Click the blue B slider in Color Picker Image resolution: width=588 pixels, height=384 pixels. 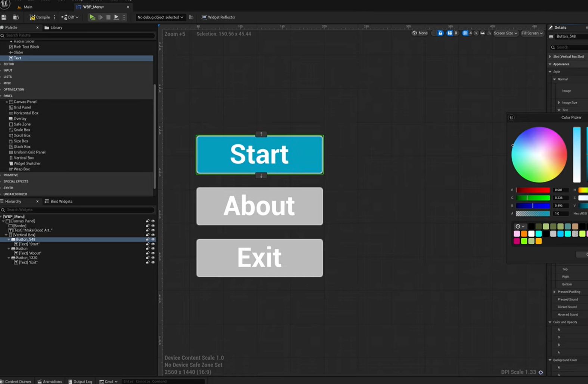pos(533,206)
